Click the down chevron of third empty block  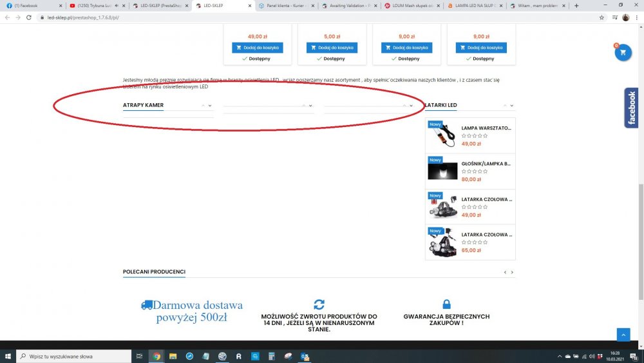pyautogui.click(x=411, y=106)
